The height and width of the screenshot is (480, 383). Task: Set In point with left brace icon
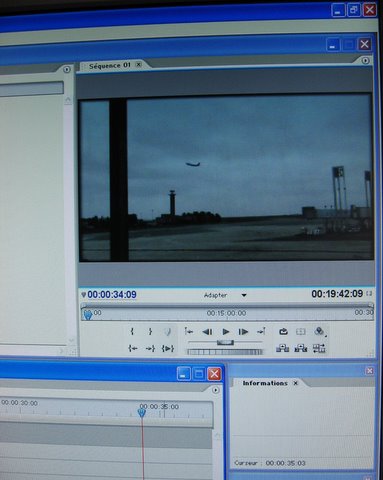[x=132, y=331]
